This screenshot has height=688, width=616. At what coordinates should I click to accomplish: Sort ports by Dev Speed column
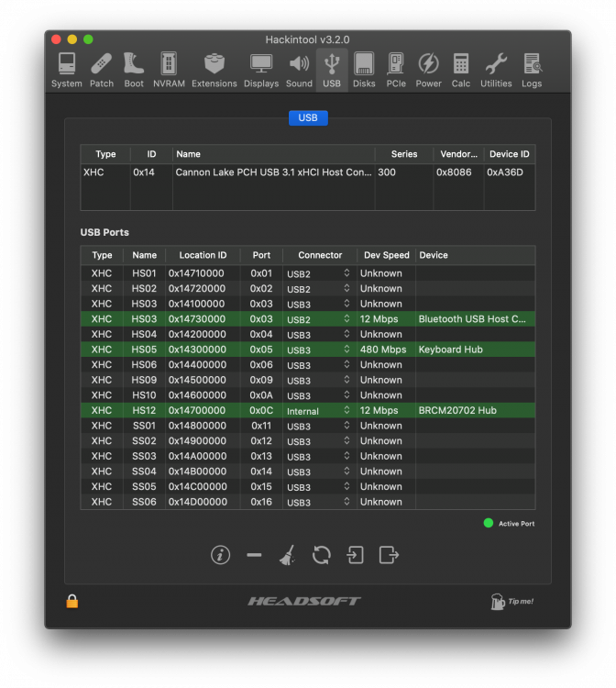click(386, 255)
